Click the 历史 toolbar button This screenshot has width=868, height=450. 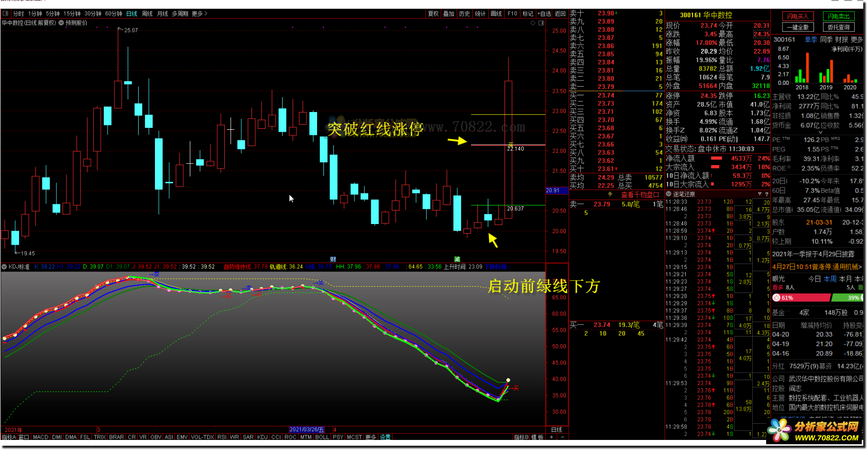click(x=464, y=14)
